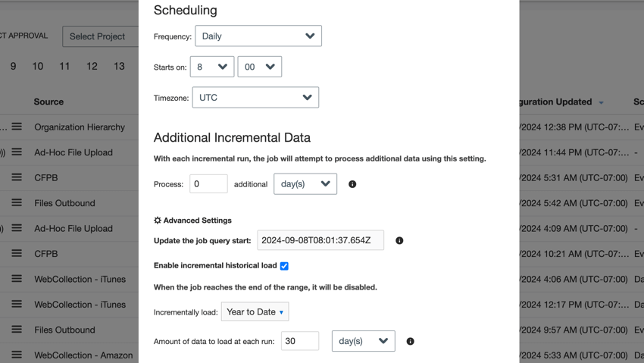Click the amount of data per run field

pyautogui.click(x=300, y=341)
